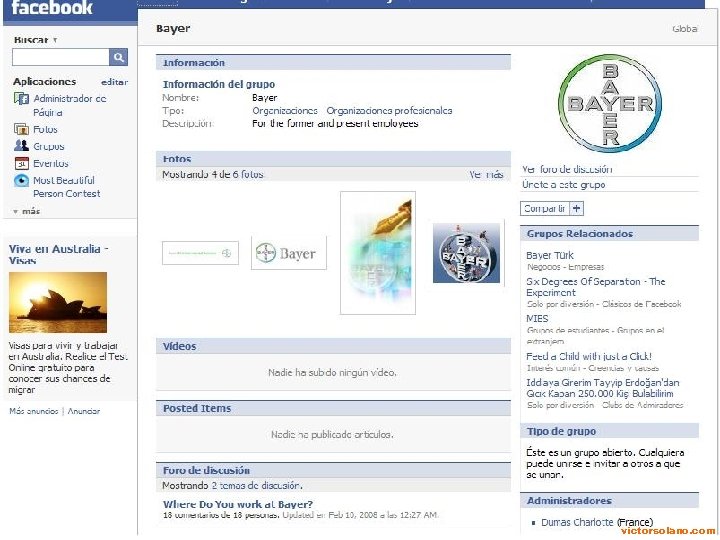Open the tall blue Bayer photo thumbnail
This screenshot has height=540, width=720.
378,253
